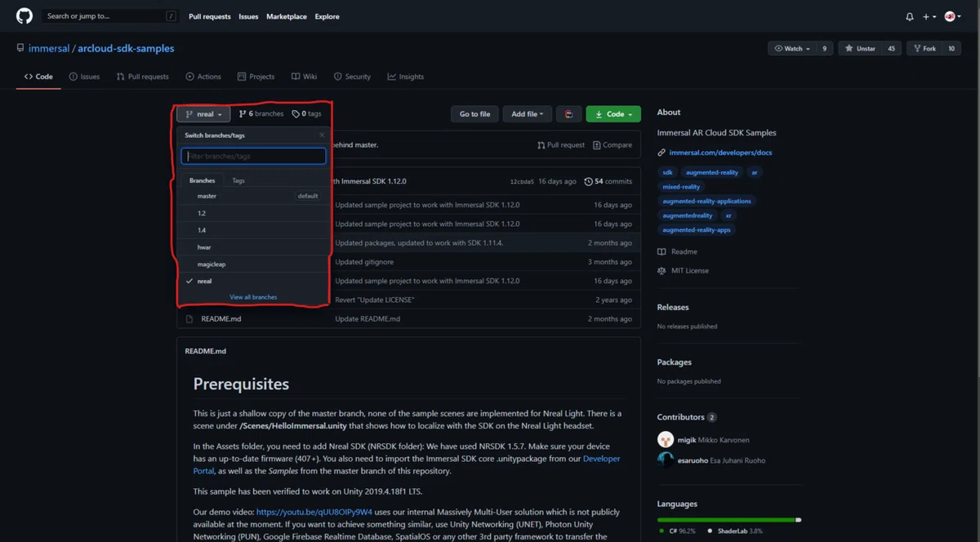Open the augmented-reality topic tag
The image size is (980, 542).
pos(712,172)
